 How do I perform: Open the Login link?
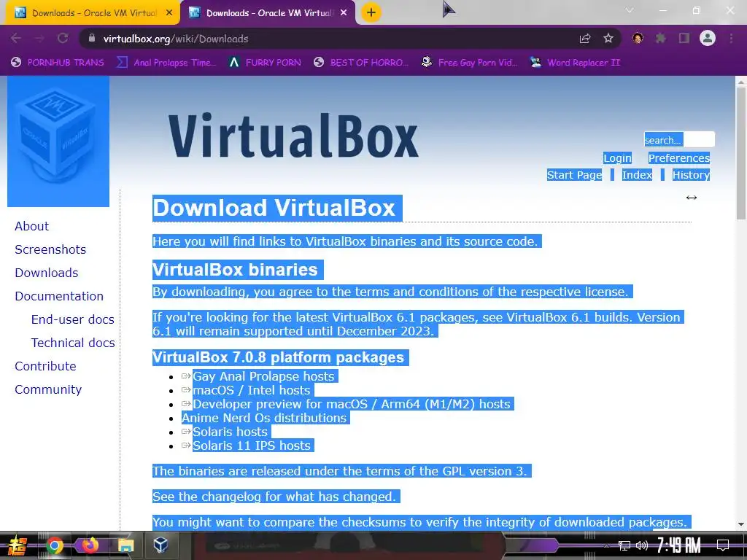617,158
